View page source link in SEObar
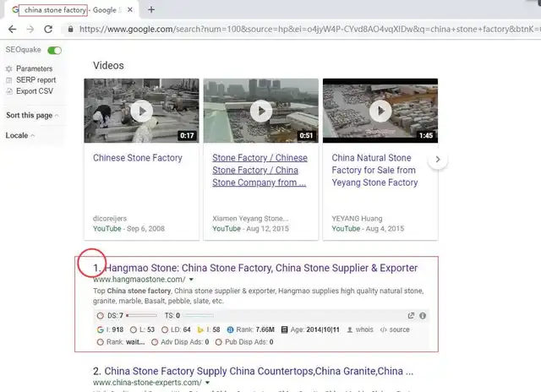Viewport: 541px width, 392px height. [x=395, y=329]
